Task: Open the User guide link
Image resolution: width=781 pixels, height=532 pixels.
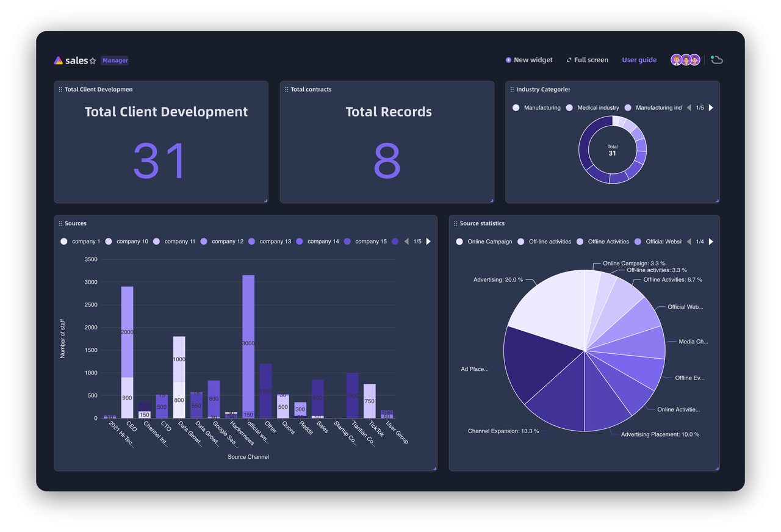Action: 639,60
